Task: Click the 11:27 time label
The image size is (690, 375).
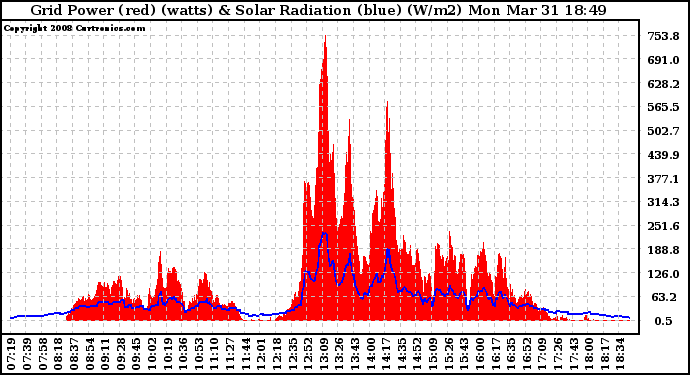Action: point(230,354)
